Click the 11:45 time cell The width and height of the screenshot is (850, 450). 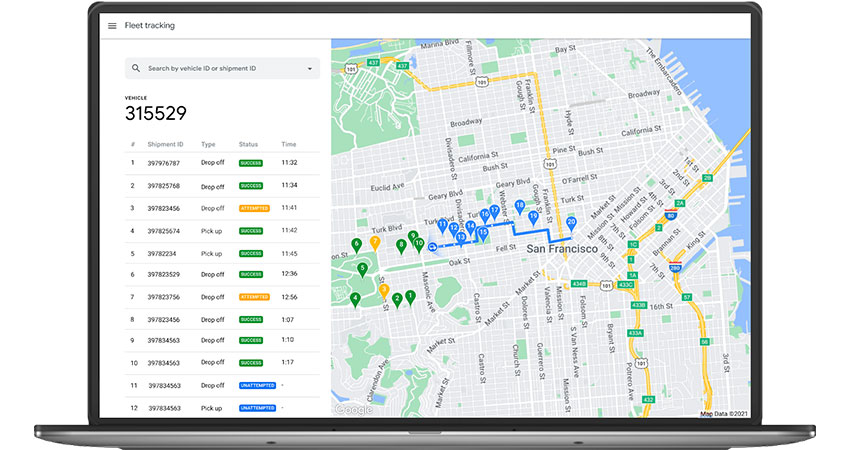point(289,253)
